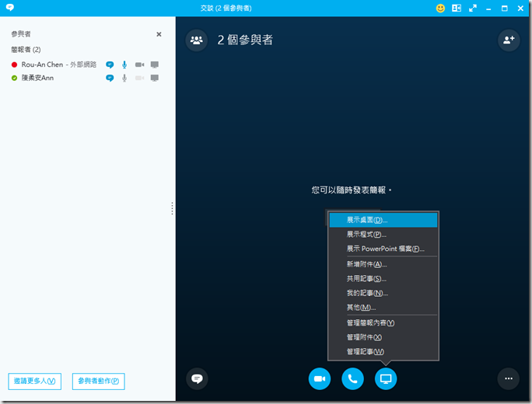
Task: Open the more options ellipsis button
Action: click(x=509, y=378)
